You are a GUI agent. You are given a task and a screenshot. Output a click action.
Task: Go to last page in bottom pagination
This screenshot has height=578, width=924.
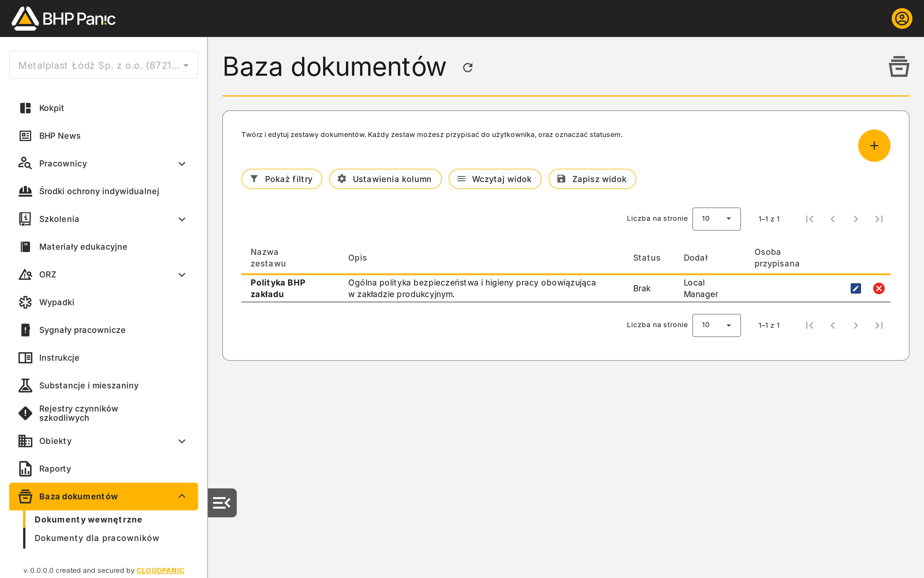click(879, 325)
